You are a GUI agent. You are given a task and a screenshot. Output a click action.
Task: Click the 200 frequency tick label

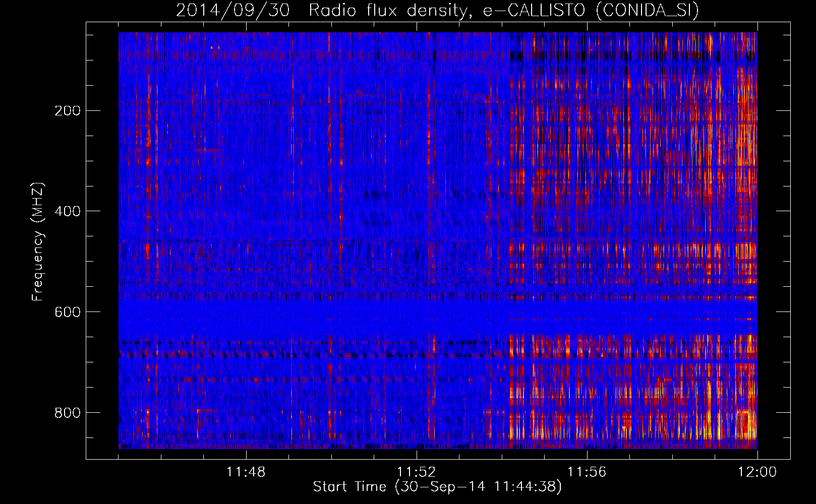[x=67, y=110]
